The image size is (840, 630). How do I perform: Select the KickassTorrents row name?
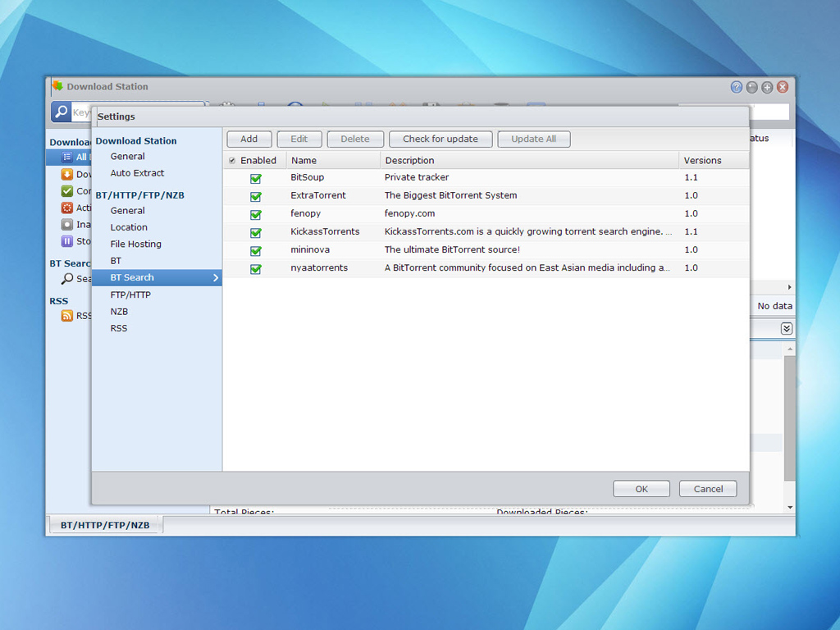325,231
